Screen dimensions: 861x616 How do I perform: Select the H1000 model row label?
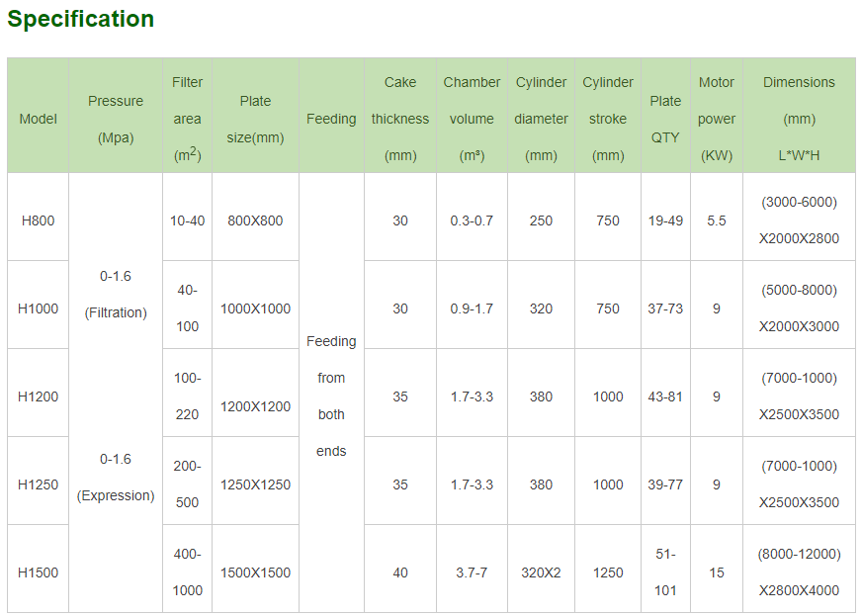pyautogui.click(x=39, y=308)
